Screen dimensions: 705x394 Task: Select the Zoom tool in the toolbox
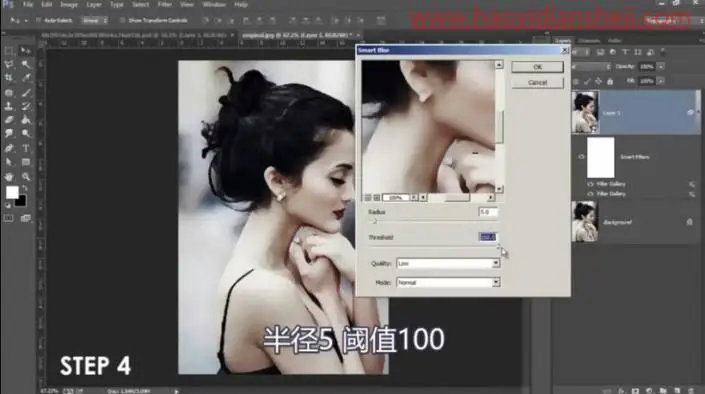pos(26,177)
